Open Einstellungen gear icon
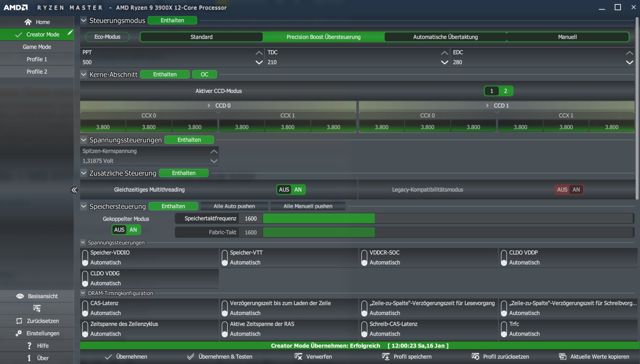640x364 pixels. click(19, 333)
